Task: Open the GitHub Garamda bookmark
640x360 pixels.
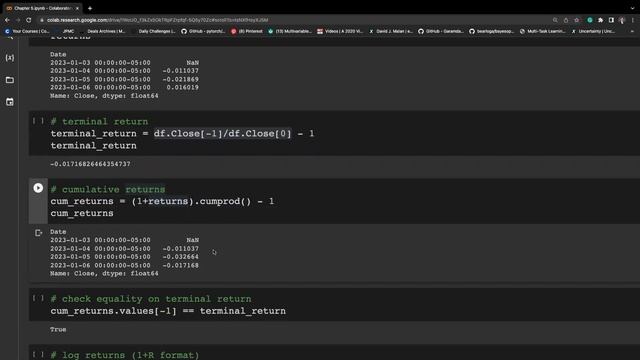Action: coord(441,31)
